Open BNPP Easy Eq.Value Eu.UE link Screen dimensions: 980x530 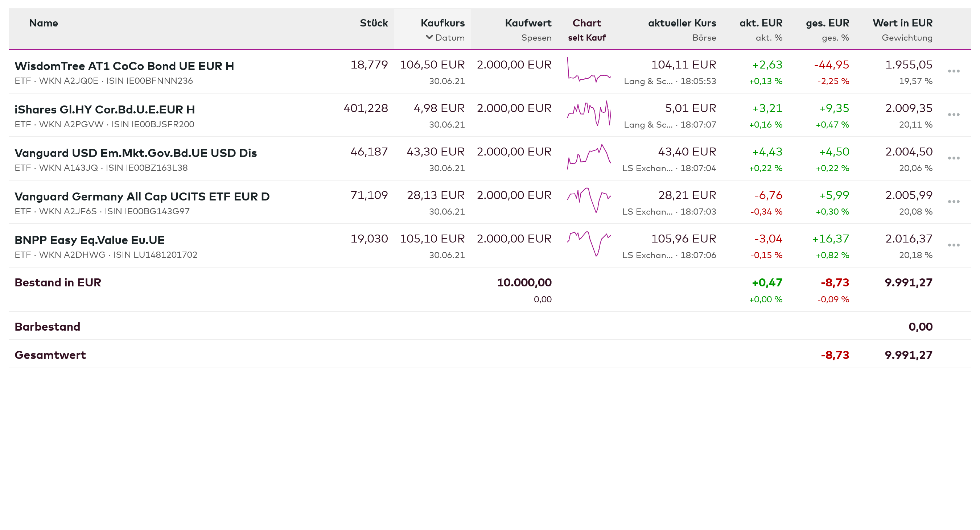[89, 240]
